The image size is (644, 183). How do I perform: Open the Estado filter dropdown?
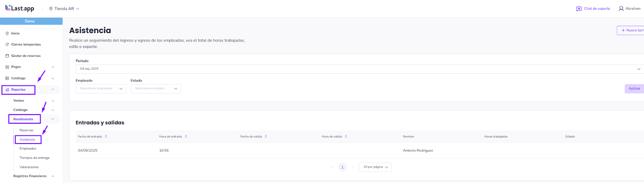[156, 88]
